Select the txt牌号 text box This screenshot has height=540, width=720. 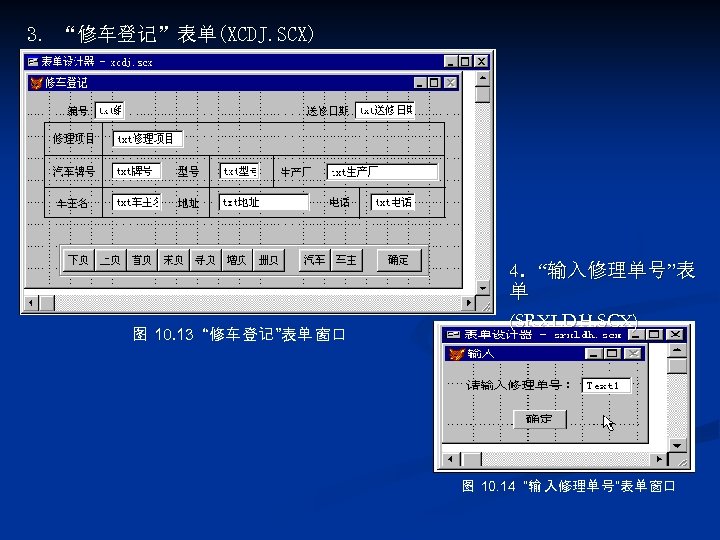(x=136, y=171)
